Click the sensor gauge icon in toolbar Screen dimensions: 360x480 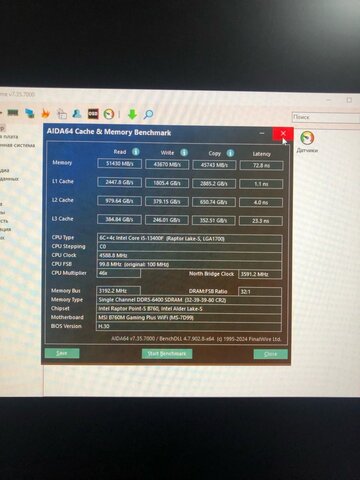click(109, 114)
